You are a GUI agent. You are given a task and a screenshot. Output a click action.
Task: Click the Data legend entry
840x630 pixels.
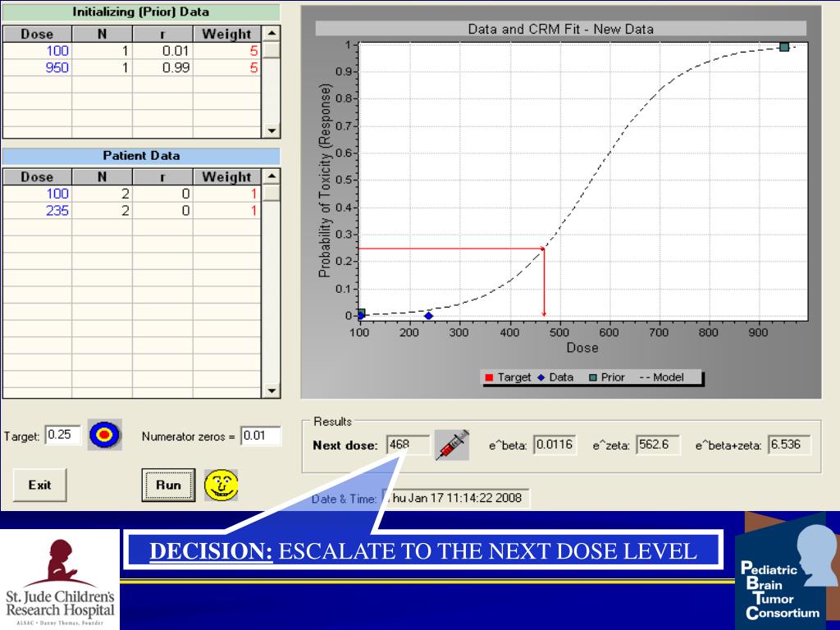tap(555, 377)
